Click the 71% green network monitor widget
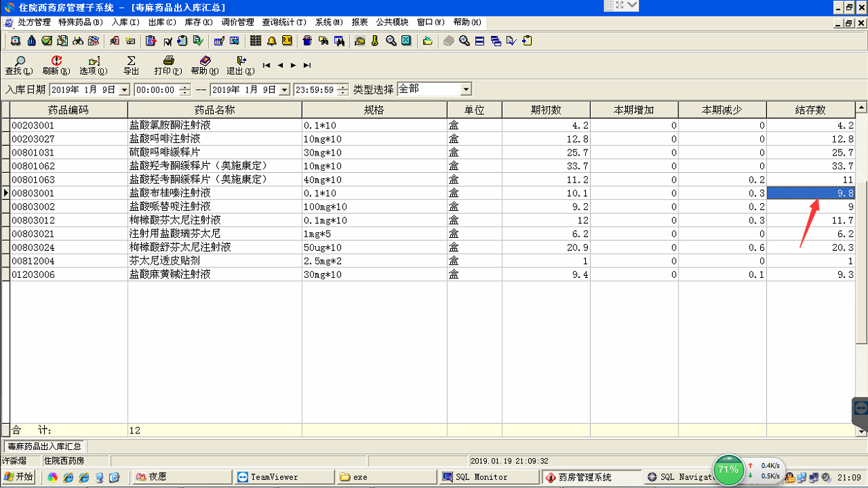 click(x=728, y=470)
